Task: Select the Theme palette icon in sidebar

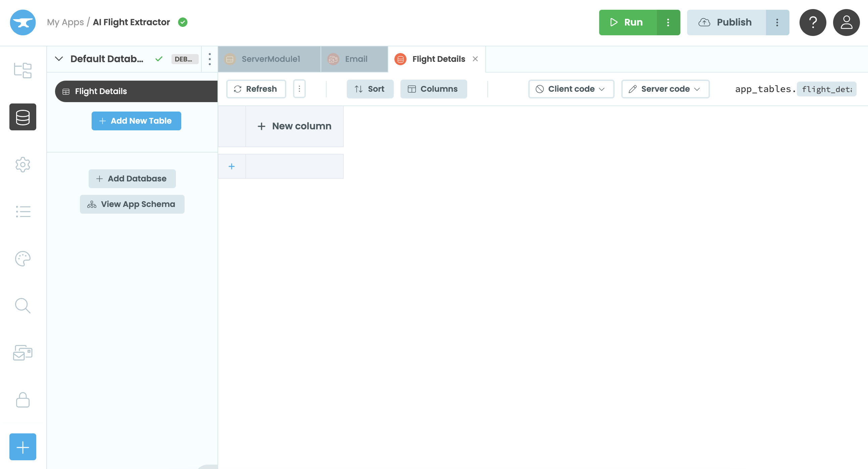Action: coord(22,259)
